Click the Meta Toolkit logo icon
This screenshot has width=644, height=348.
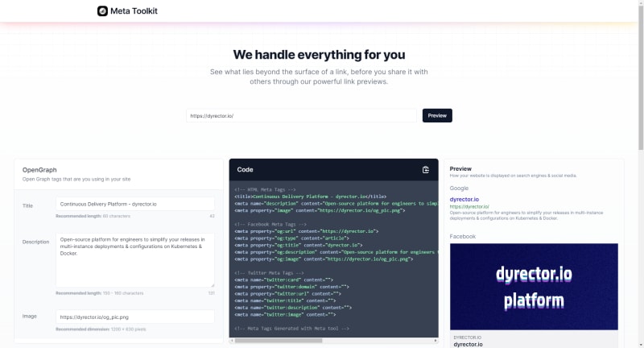click(x=102, y=11)
